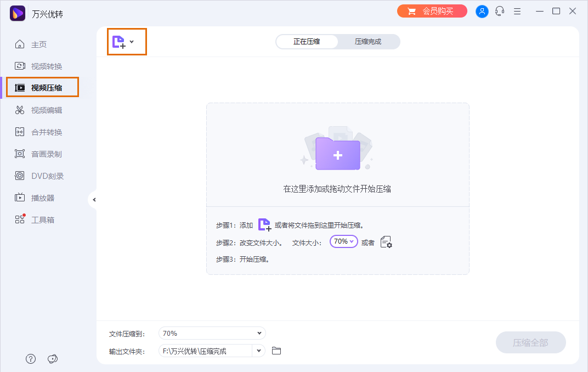Open the 主页 home page
Screen dimensions: 588x372
click(x=42, y=44)
